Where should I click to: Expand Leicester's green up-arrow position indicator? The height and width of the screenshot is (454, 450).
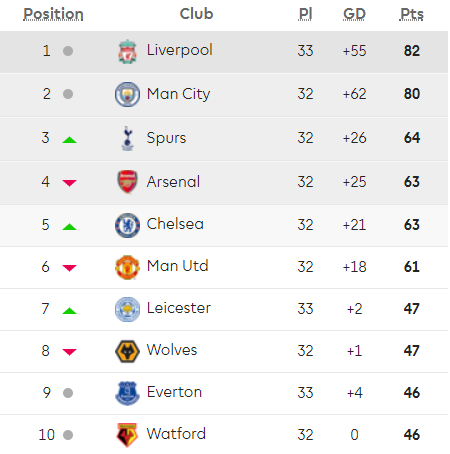click(70, 311)
